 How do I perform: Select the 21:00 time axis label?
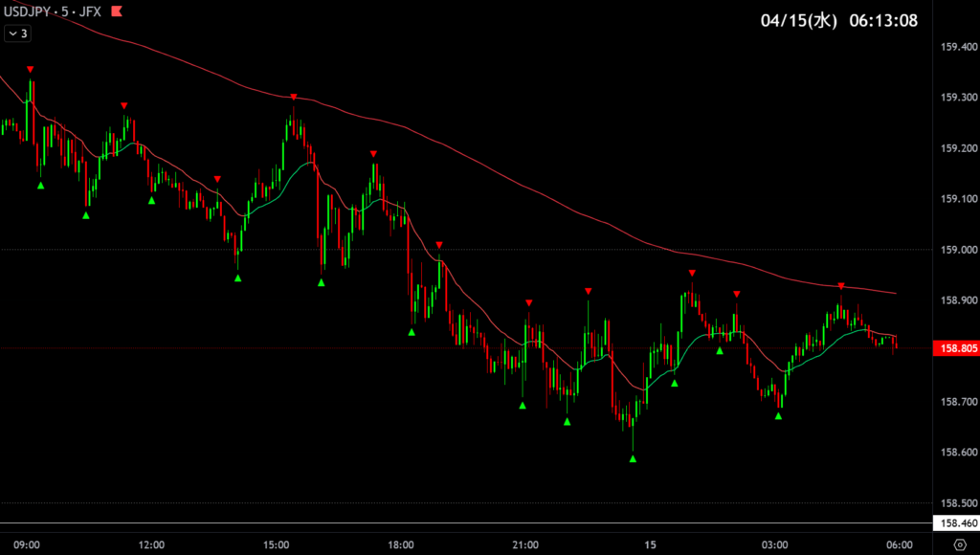tap(525, 544)
